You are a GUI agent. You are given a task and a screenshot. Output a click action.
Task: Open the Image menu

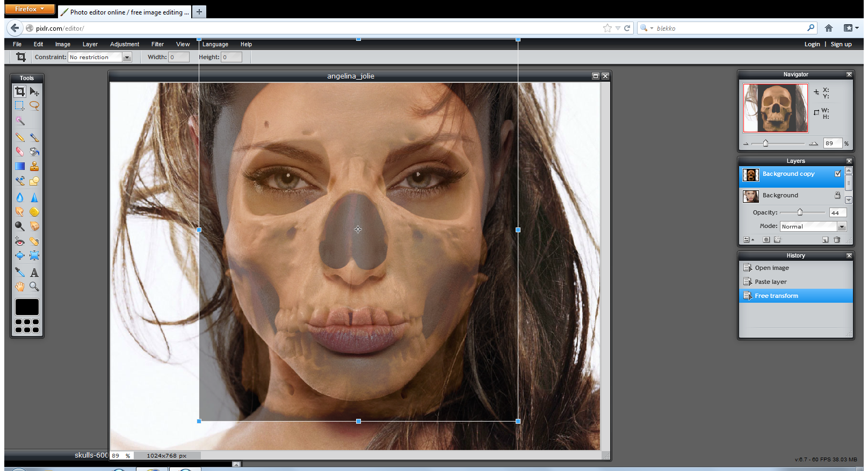click(x=63, y=44)
